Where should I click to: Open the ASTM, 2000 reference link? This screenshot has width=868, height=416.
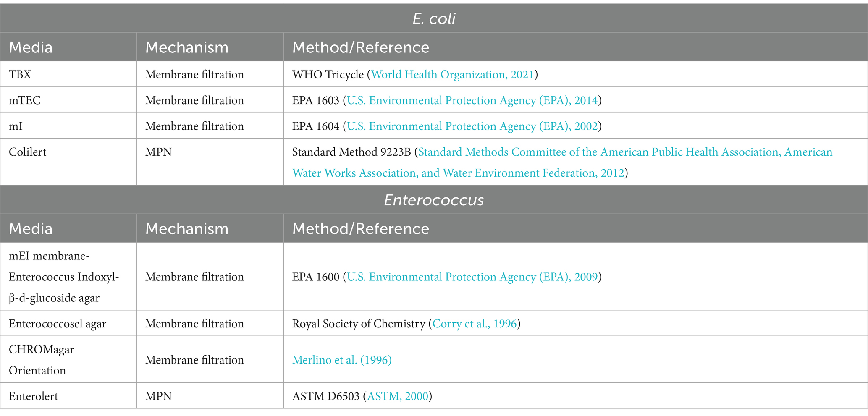point(398,396)
